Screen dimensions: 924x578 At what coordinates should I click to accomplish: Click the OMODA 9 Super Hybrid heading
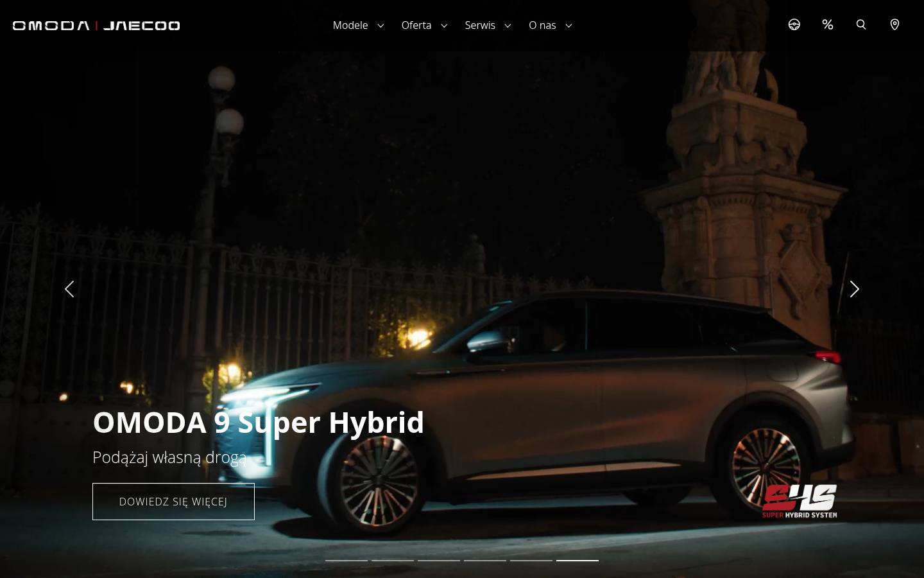click(259, 423)
